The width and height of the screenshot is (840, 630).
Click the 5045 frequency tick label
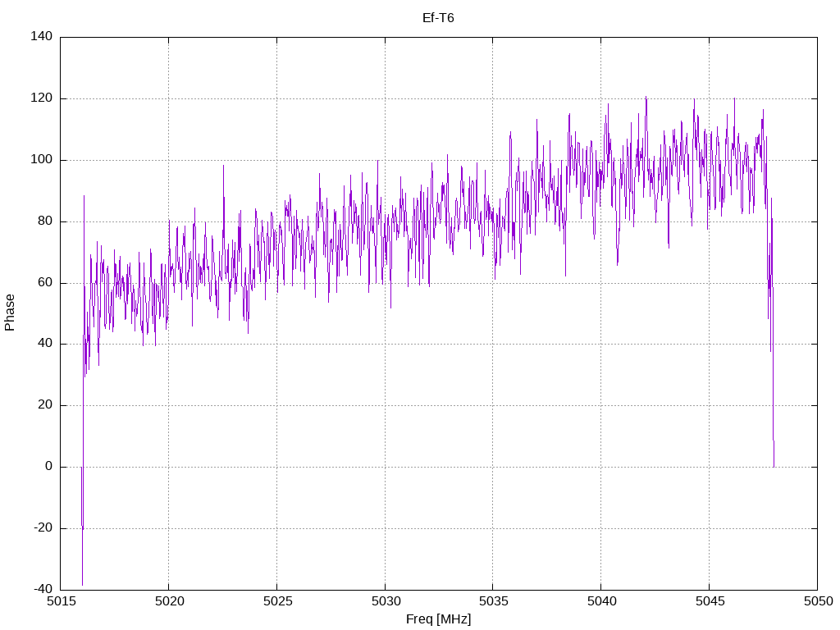coord(709,601)
